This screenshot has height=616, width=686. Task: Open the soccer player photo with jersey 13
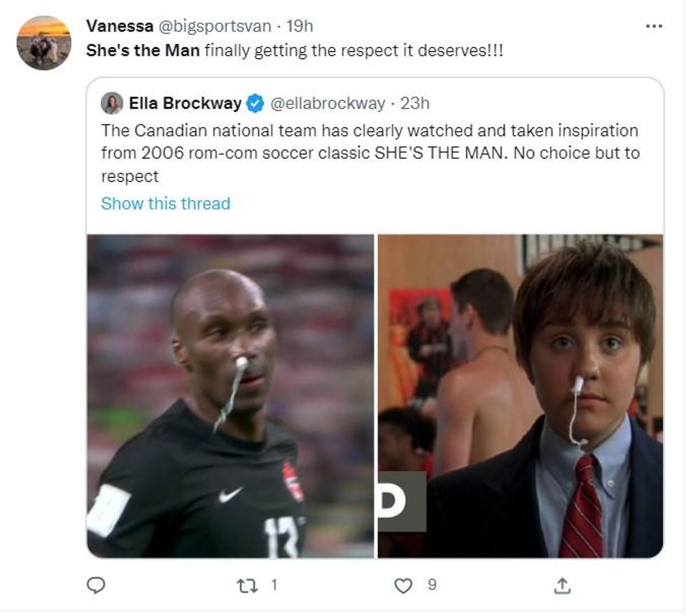(x=230, y=396)
